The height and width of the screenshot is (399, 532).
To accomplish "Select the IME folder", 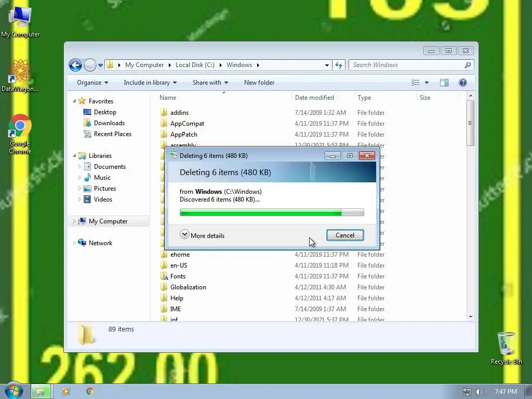I will [176, 309].
